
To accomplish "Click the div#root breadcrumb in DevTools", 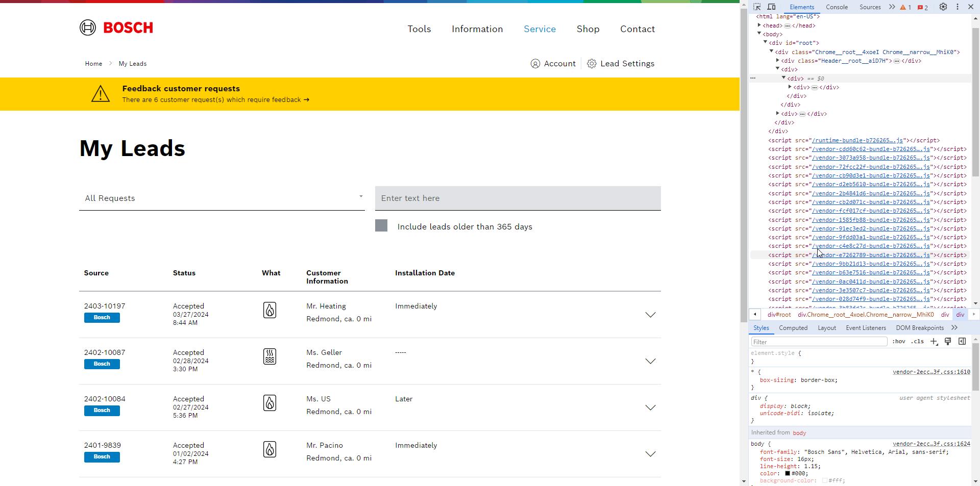I will [779, 315].
